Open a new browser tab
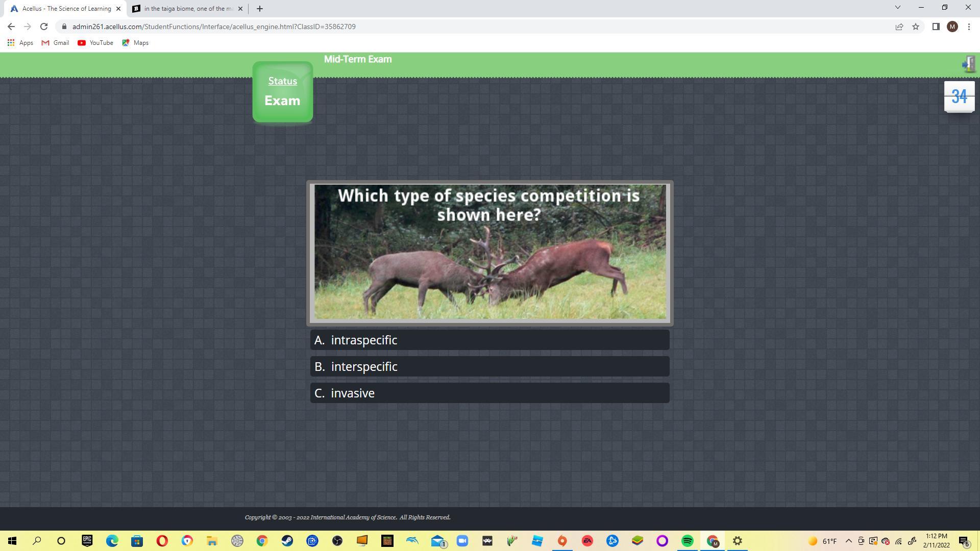Image resolution: width=980 pixels, height=551 pixels. pos(259,9)
